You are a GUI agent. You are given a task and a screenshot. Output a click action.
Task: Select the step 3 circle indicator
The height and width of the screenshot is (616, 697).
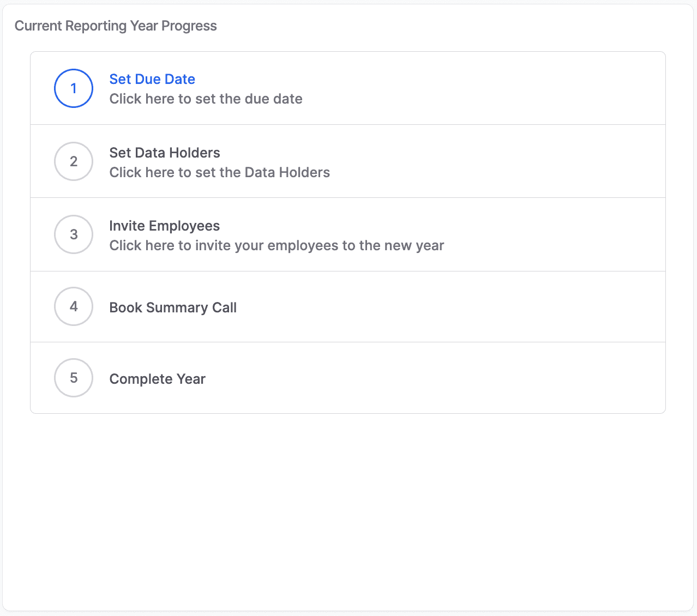[x=74, y=234]
